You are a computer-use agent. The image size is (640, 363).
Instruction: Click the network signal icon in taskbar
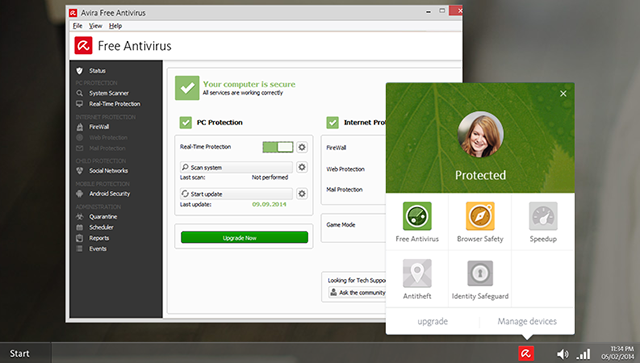pyautogui.click(x=584, y=354)
